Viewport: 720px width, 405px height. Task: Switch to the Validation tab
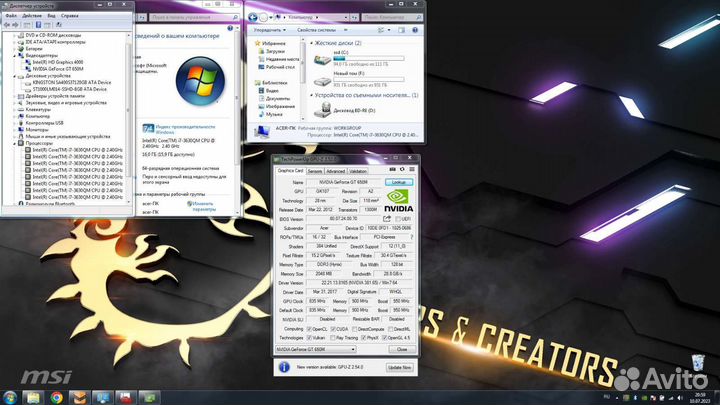358,171
